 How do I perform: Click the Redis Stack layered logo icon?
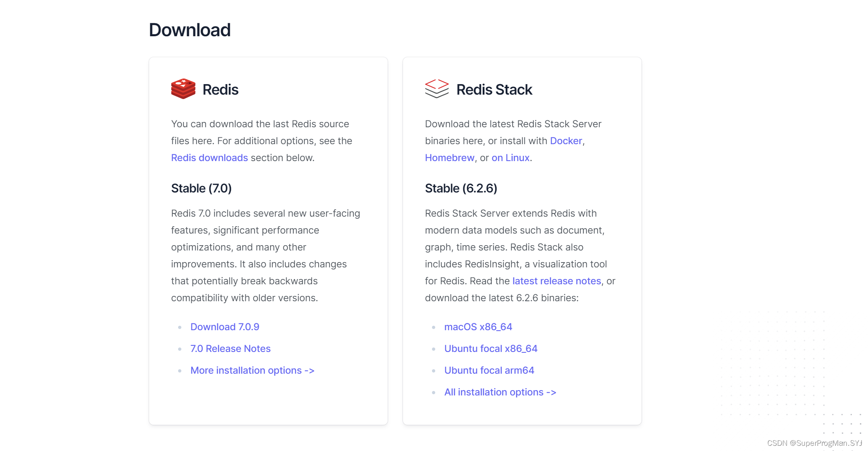[x=437, y=89]
